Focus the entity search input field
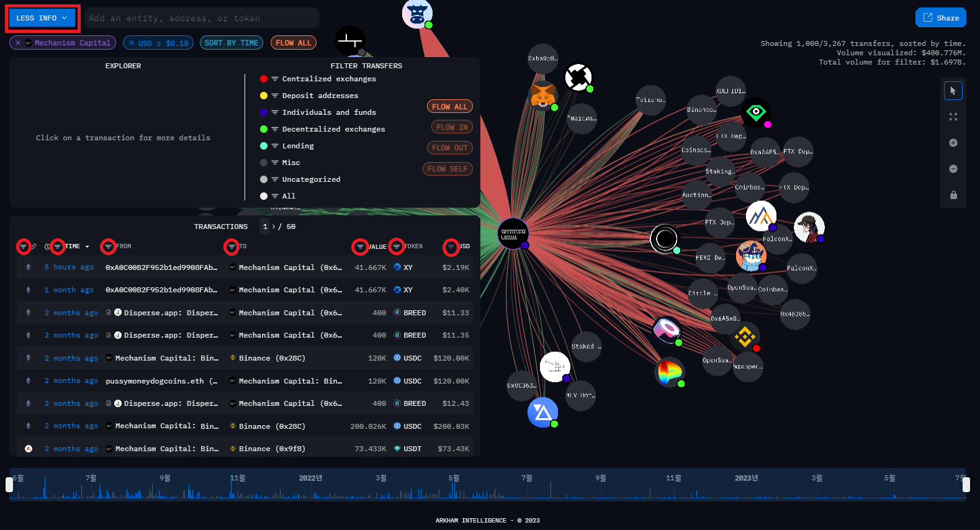The image size is (980, 530). [x=202, y=18]
